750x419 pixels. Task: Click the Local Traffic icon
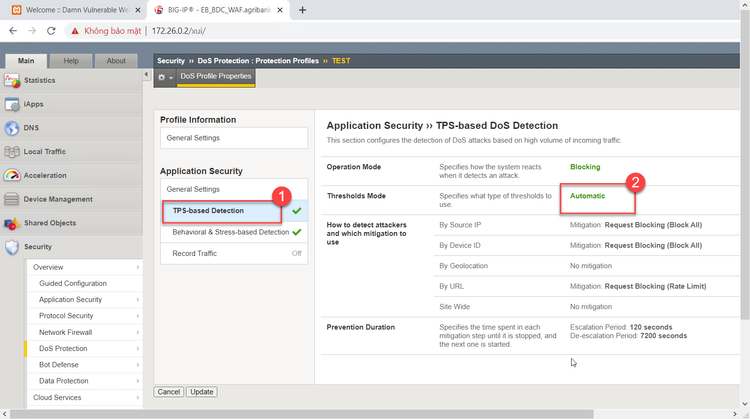pyautogui.click(x=12, y=152)
